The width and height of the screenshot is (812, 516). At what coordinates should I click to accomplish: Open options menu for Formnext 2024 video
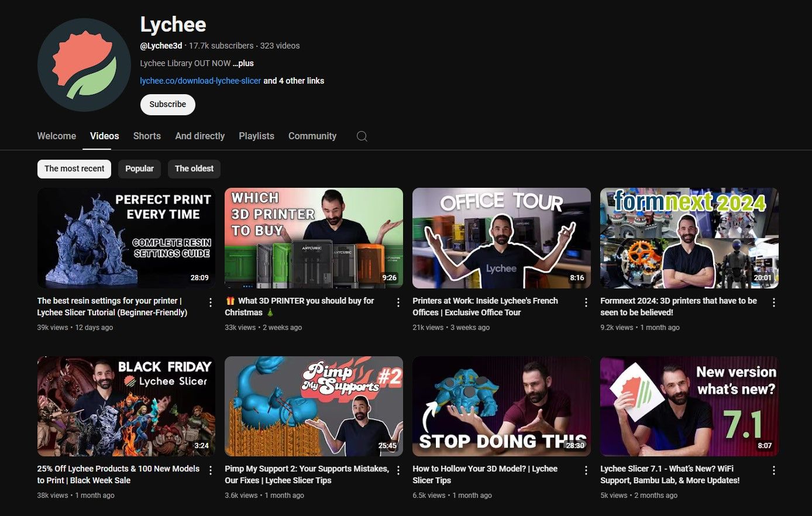[x=774, y=302]
